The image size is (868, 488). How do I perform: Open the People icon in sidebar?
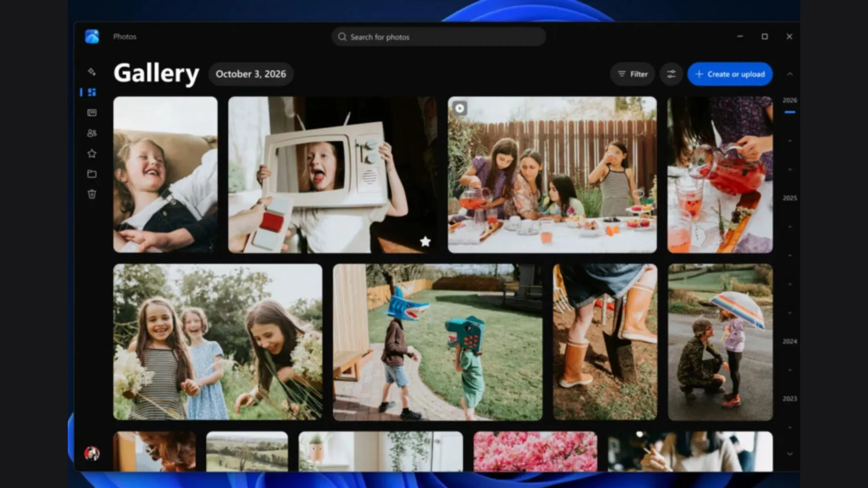(x=92, y=133)
